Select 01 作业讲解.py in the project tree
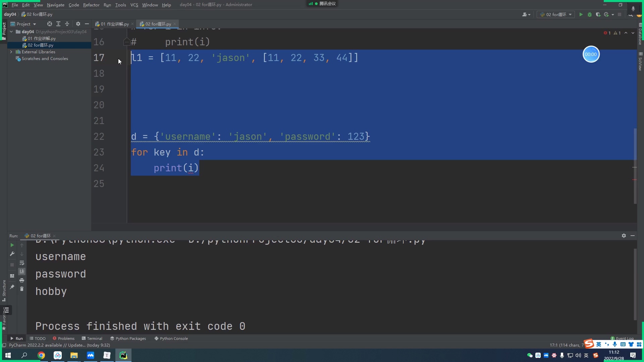The image size is (644, 362). click(42, 38)
